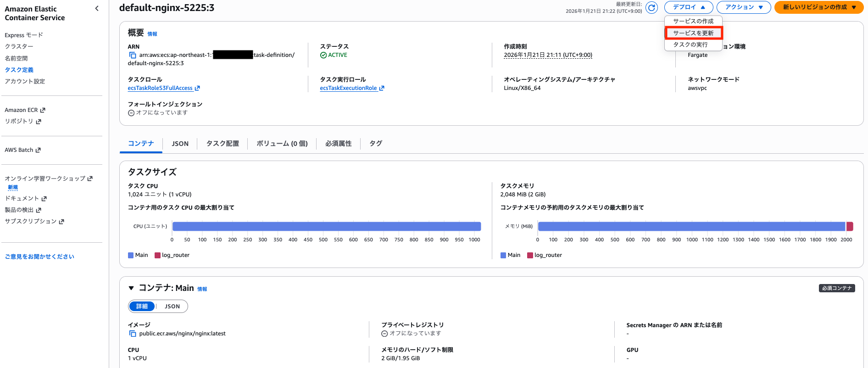This screenshot has width=868, height=368.
Task: Switch to the タスク配置 tab
Action: coord(223,144)
